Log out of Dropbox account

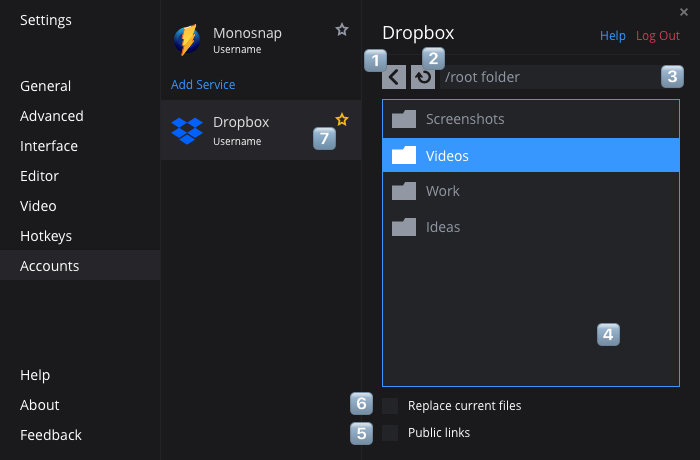(x=658, y=35)
